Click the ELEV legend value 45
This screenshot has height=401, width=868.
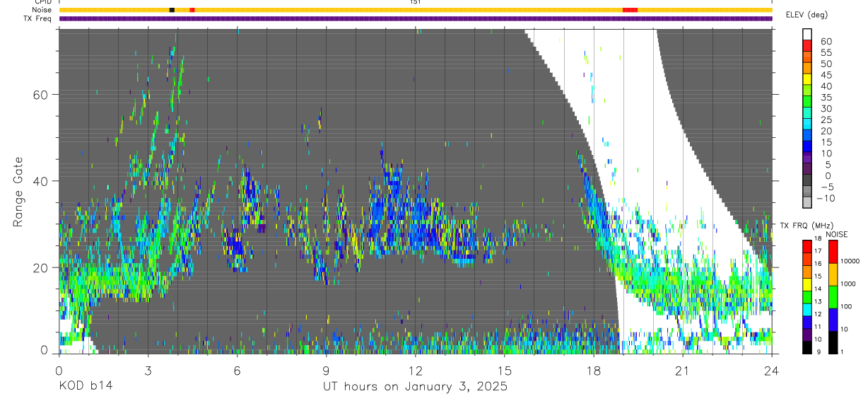click(x=826, y=75)
